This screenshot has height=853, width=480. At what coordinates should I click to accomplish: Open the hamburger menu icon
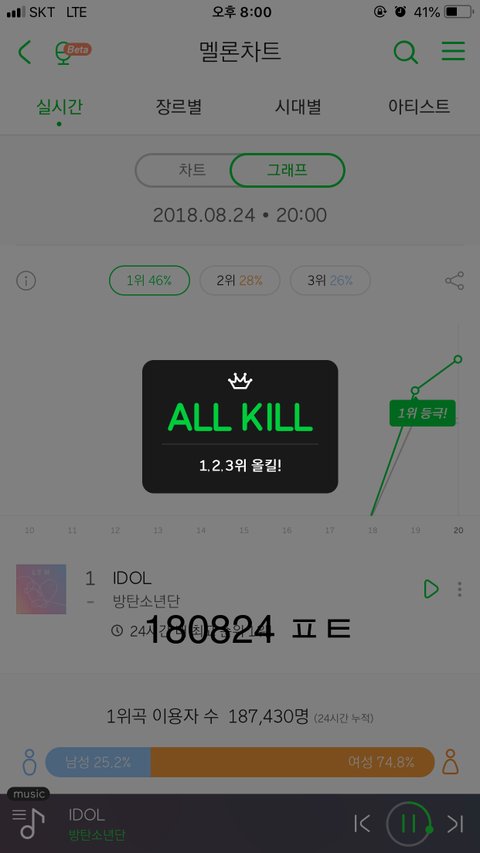click(x=453, y=51)
